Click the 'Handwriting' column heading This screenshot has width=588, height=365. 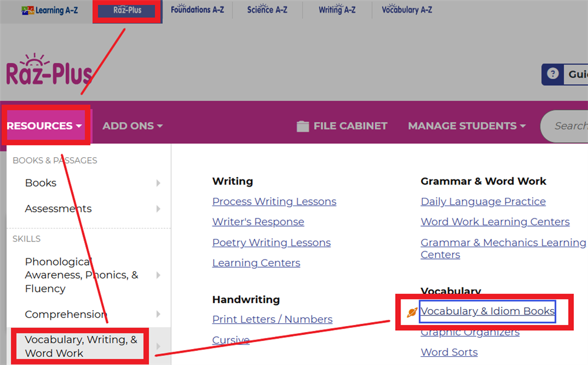point(246,300)
